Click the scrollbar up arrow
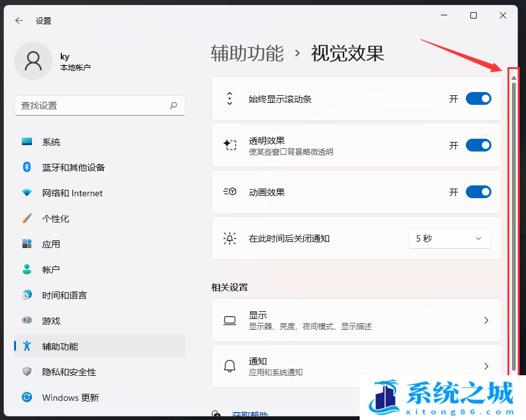This screenshot has height=420, width=526. pos(513,77)
